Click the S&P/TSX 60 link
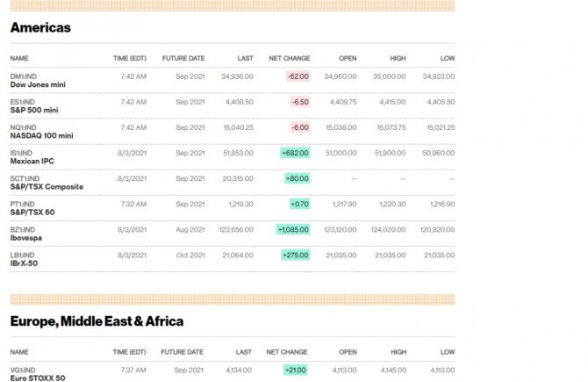Viewport: 588px width, 382px height. pyautogui.click(x=32, y=213)
